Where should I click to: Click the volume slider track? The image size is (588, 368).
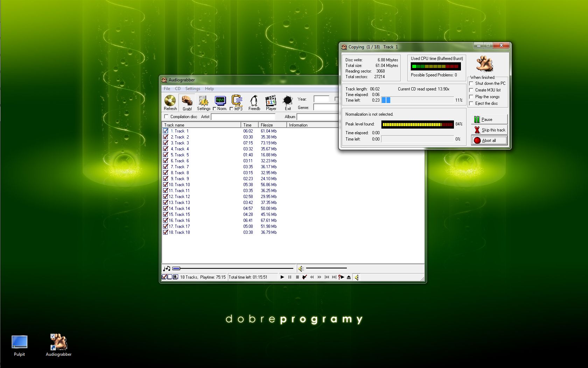coord(326,268)
